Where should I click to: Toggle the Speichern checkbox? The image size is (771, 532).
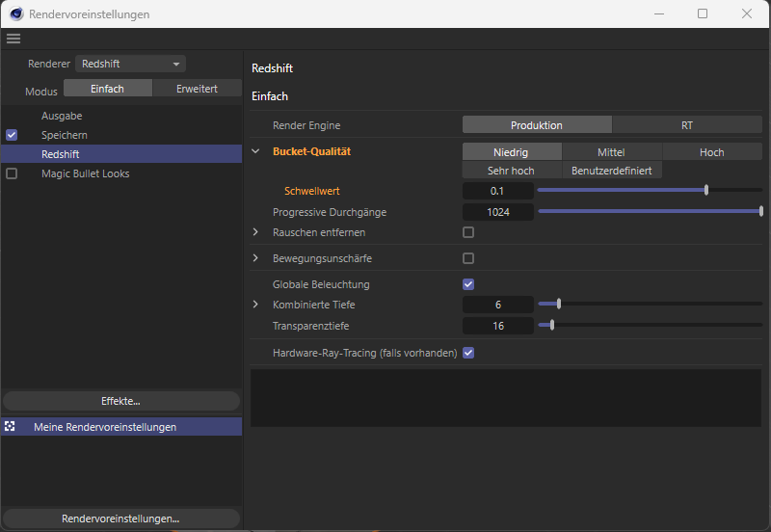click(12, 135)
